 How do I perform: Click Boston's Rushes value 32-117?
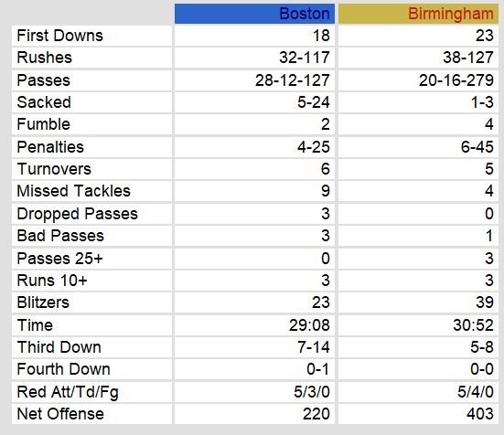[304, 58]
